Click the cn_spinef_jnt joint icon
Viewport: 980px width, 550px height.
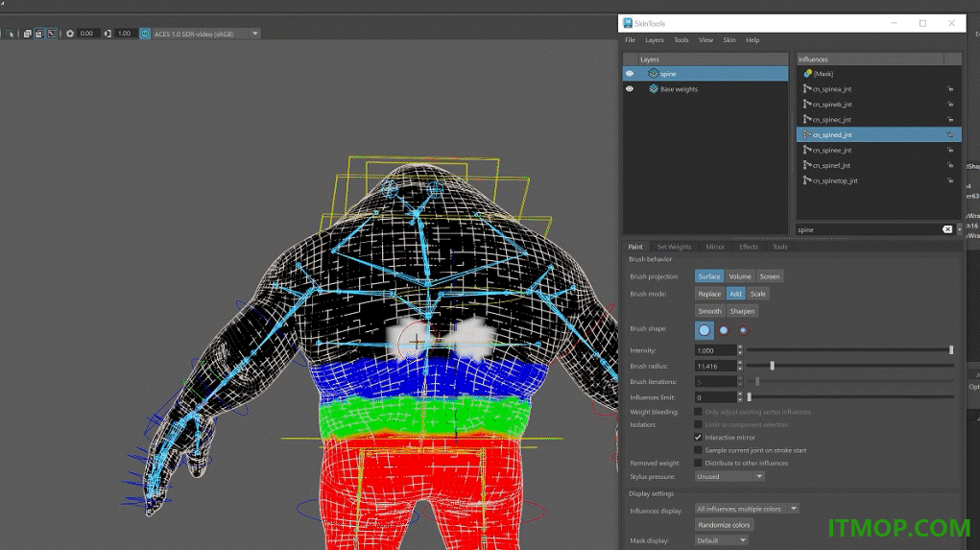[x=807, y=165]
